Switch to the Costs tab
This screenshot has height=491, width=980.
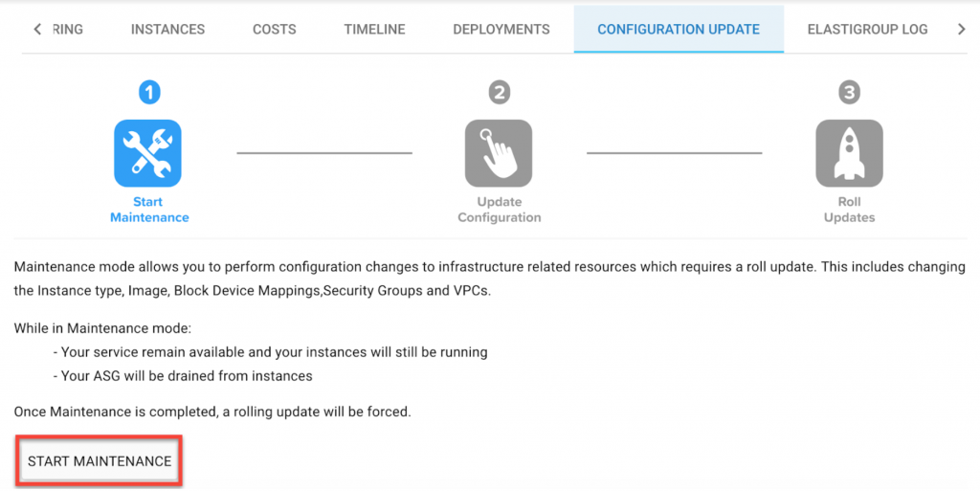click(274, 30)
